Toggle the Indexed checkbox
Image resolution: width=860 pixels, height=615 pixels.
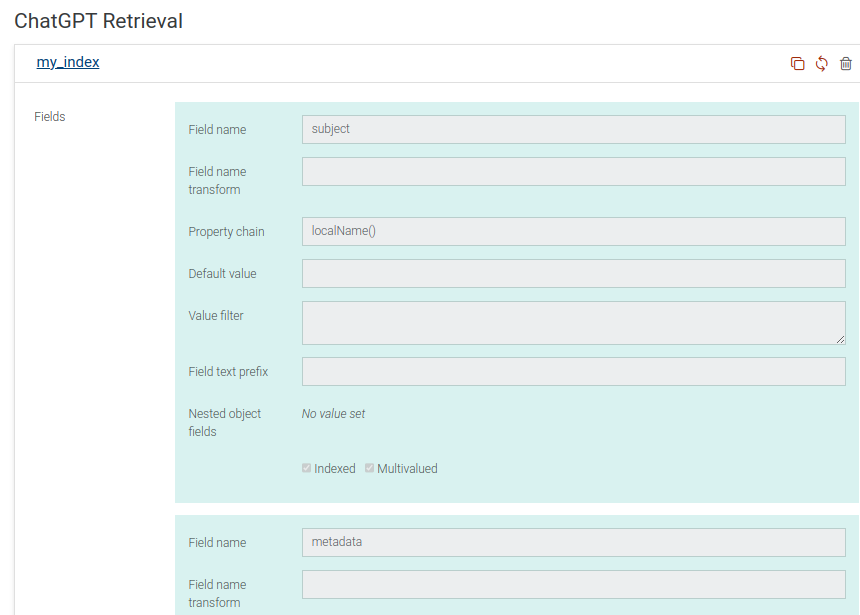[307, 468]
